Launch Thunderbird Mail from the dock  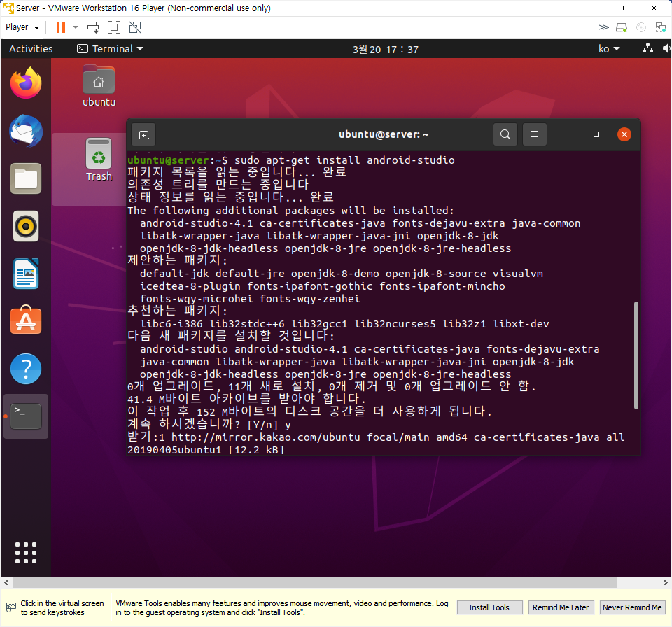(x=26, y=131)
